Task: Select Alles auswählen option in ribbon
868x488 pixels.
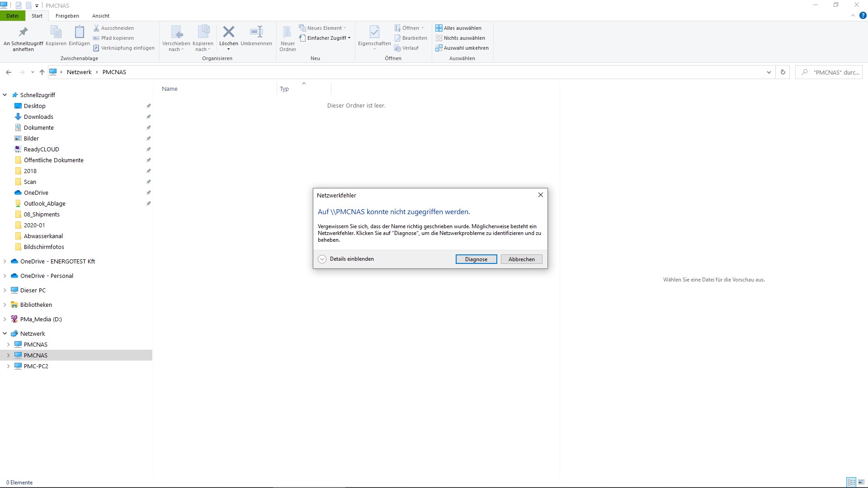Action: pos(459,28)
